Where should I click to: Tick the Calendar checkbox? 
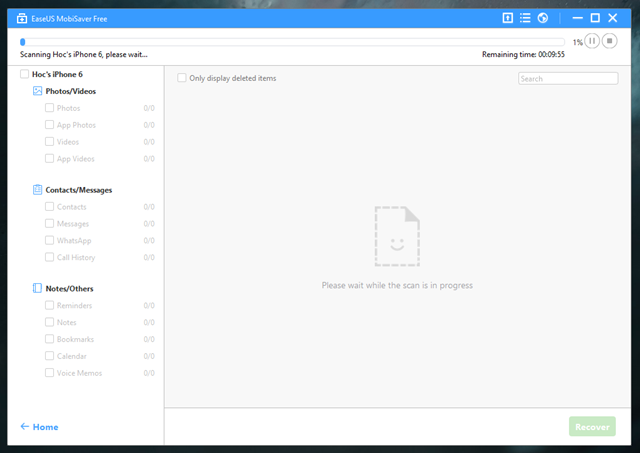[49, 356]
